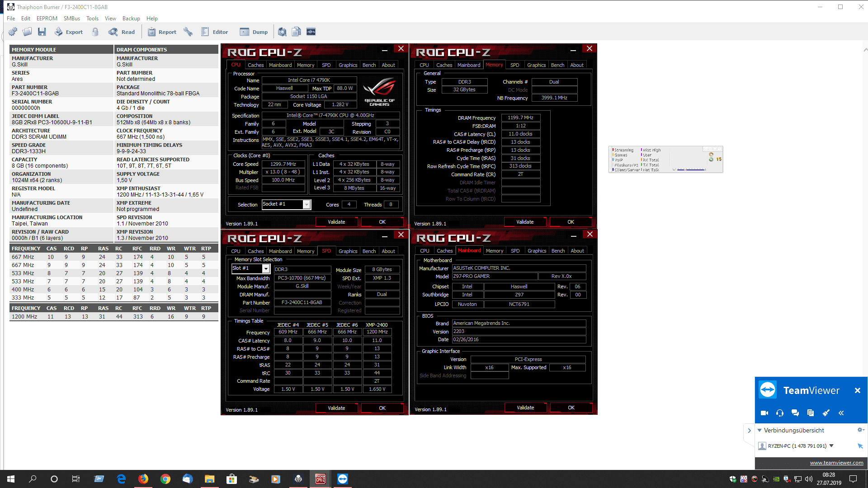The width and height of the screenshot is (868, 488).
Task: Open the Backup menu
Action: tap(131, 19)
